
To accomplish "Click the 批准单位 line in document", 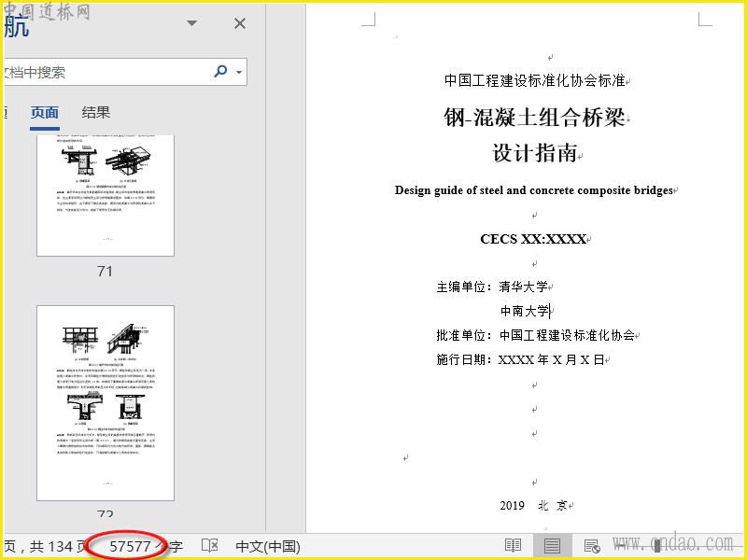I will 535,335.
